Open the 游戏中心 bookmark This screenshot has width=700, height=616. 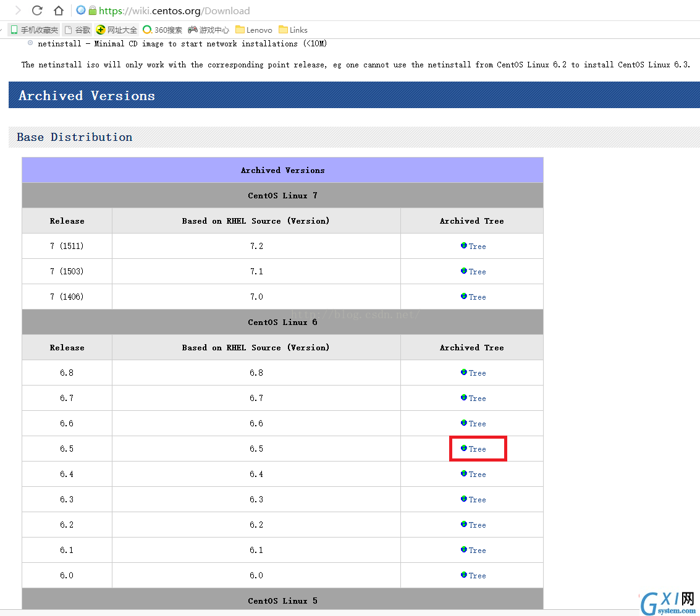tap(208, 30)
